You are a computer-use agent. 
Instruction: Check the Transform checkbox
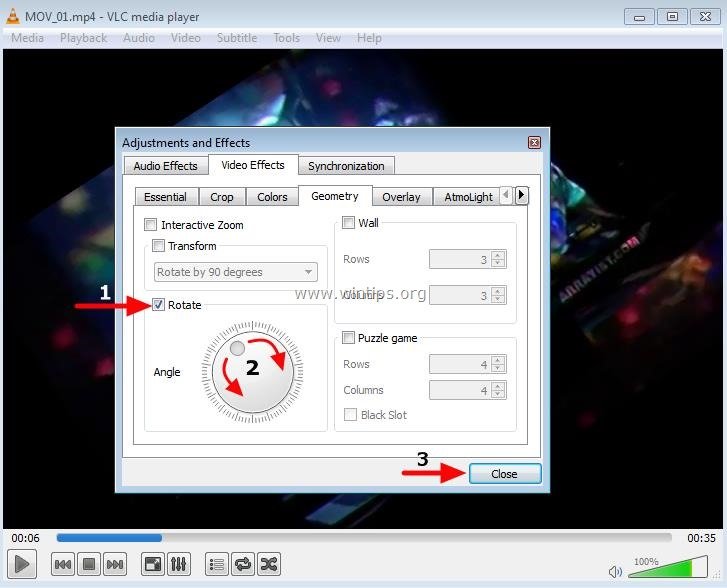coord(158,245)
